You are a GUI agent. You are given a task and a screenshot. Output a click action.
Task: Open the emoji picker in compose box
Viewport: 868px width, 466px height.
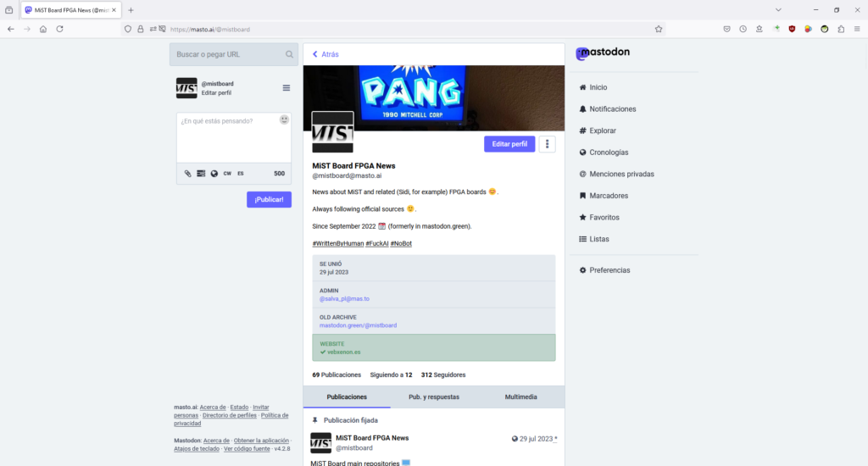284,119
